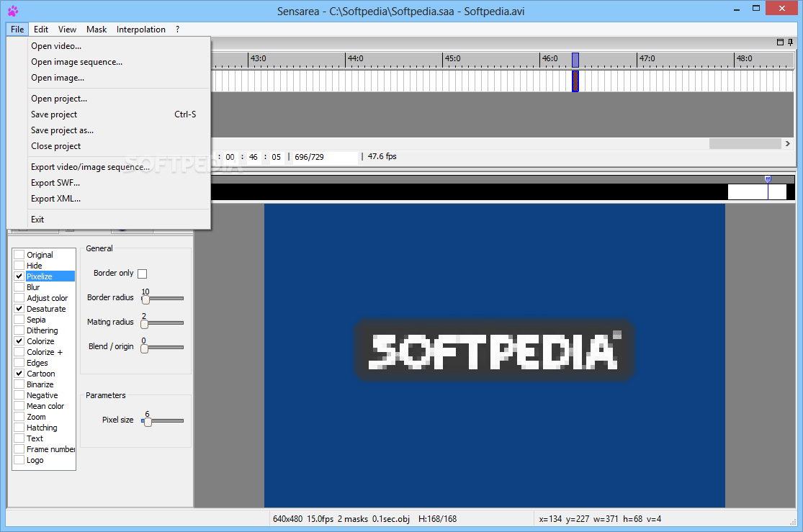The height and width of the screenshot is (532, 803).
Task: Click the Pixel size slider handle
Action: 148,421
